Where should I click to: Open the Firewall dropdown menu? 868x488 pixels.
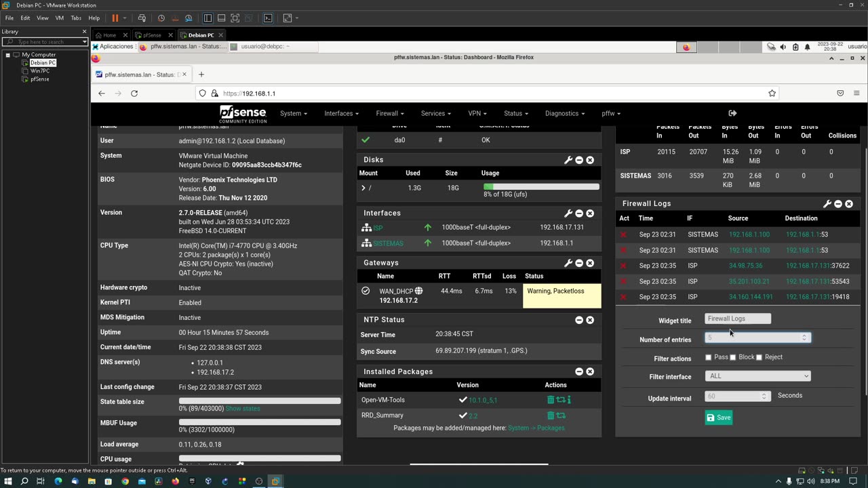click(x=390, y=113)
